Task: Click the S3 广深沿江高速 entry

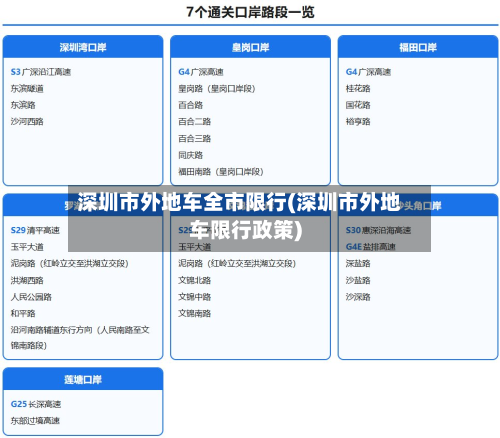Action: pos(41,72)
